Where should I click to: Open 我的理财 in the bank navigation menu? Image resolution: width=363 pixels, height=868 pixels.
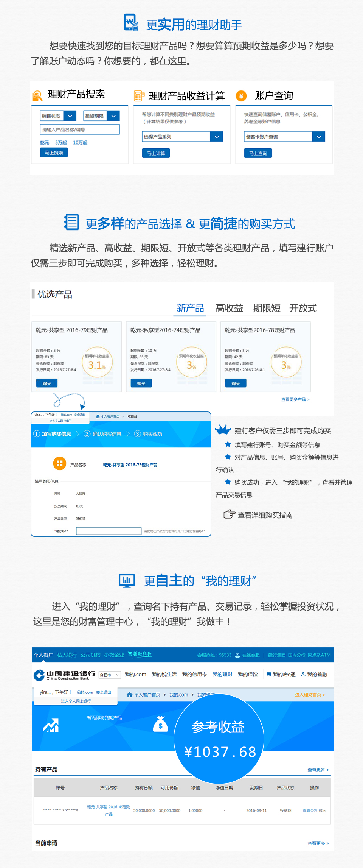coord(222,675)
